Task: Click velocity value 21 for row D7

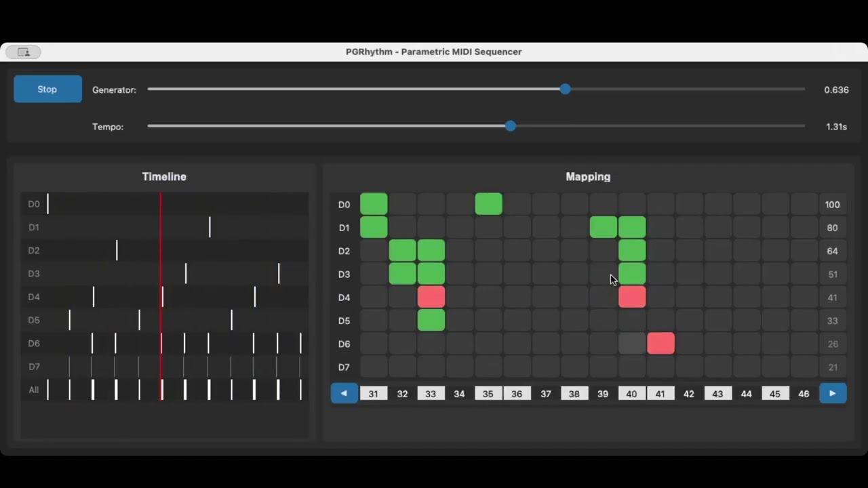Action: tap(832, 367)
